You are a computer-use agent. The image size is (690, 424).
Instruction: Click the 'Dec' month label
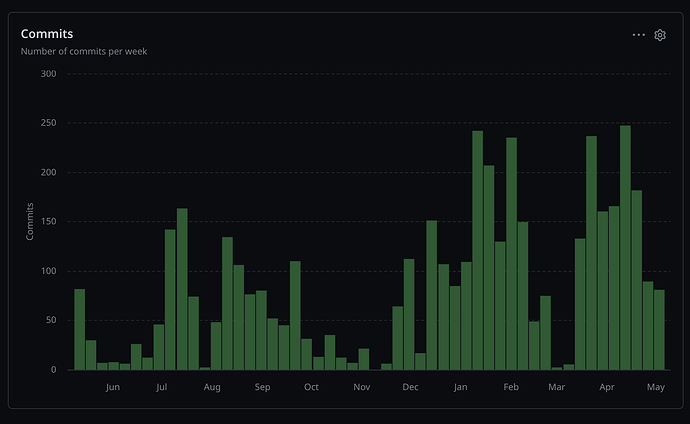[410, 387]
